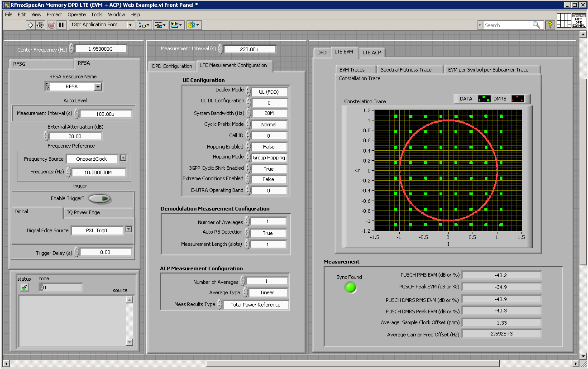Click the Trigger Delay value field
Image resolution: width=588 pixels, height=369 pixels.
(x=105, y=252)
